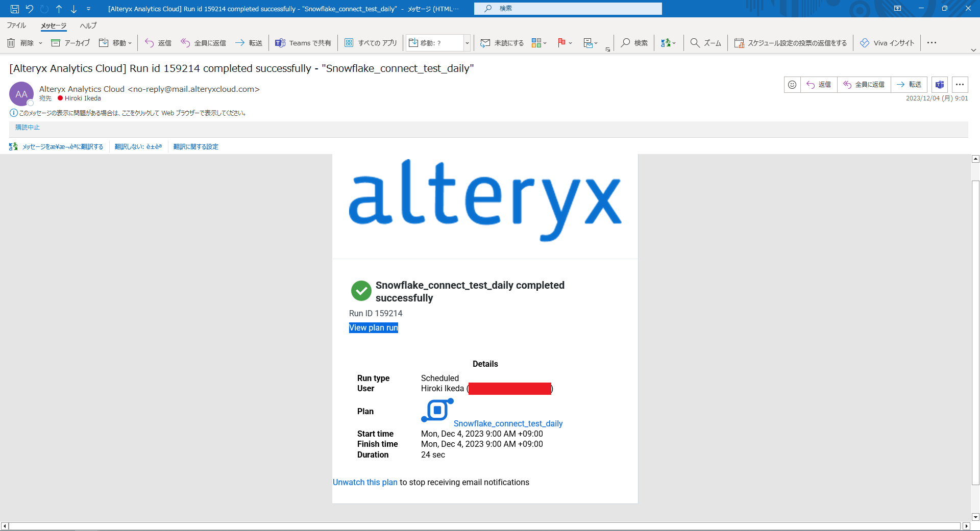Reply via the message header 返信 button
Screen dimensions: 980x531
pos(819,85)
